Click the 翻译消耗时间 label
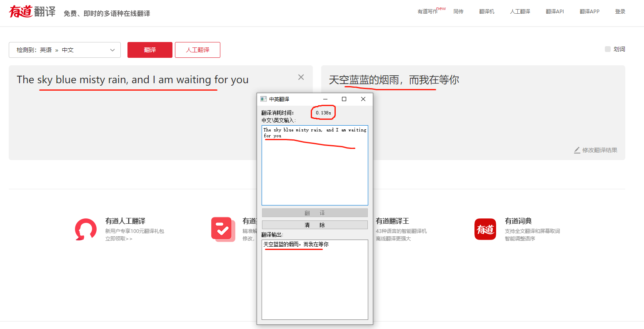This screenshot has height=329, width=644. point(277,113)
